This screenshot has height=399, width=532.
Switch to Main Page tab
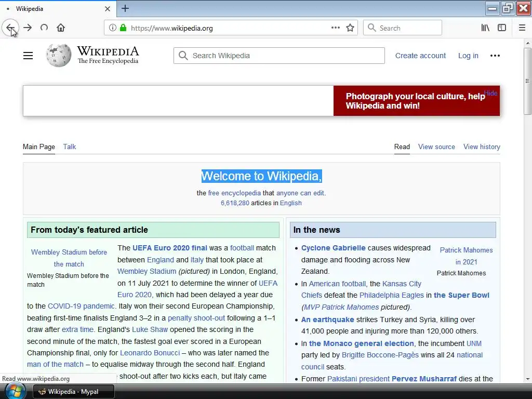click(38, 147)
